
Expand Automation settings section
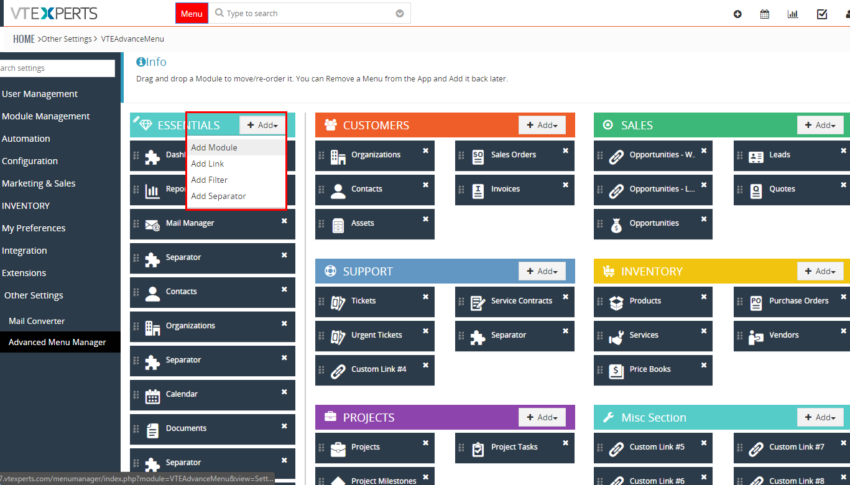(26, 139)
